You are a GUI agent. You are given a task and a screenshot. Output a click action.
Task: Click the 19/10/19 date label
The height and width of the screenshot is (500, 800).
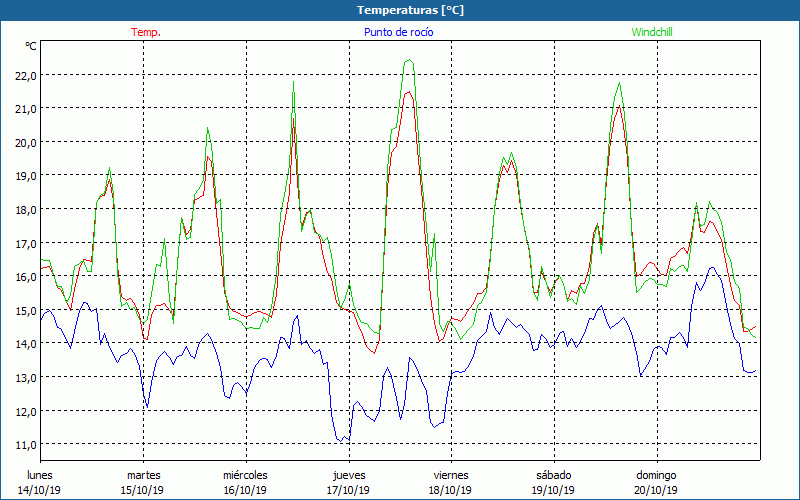553,490
